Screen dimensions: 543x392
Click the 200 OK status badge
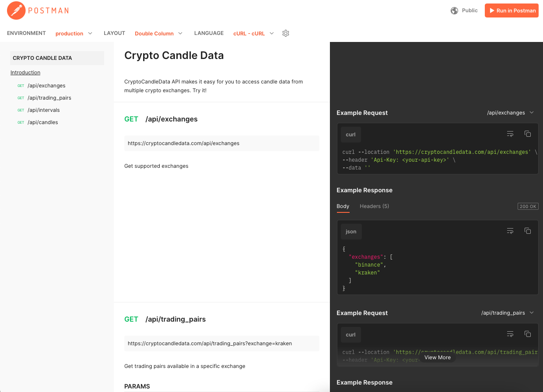click(x=528, y=206)
